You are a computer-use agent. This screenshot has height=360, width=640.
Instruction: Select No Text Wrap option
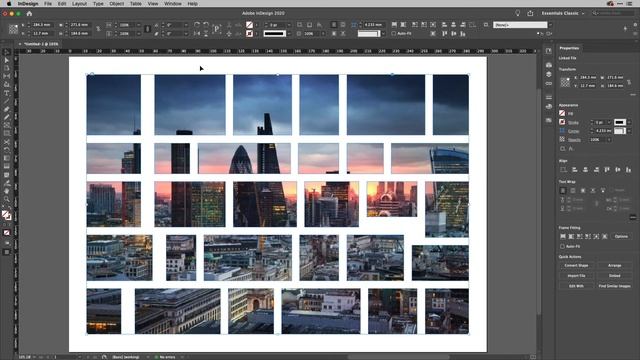point(563,190)
